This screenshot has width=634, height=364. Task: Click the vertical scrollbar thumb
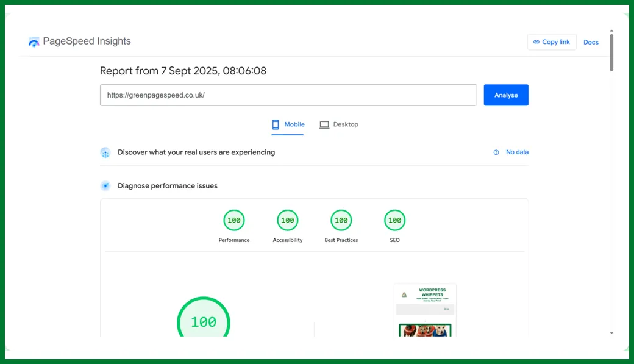[611, 52]
